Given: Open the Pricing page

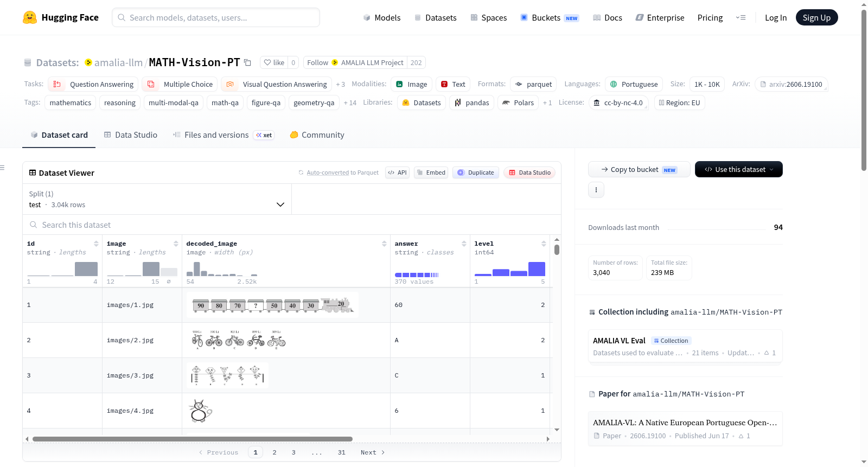Looking at the screenshot, I should [710, 17].
